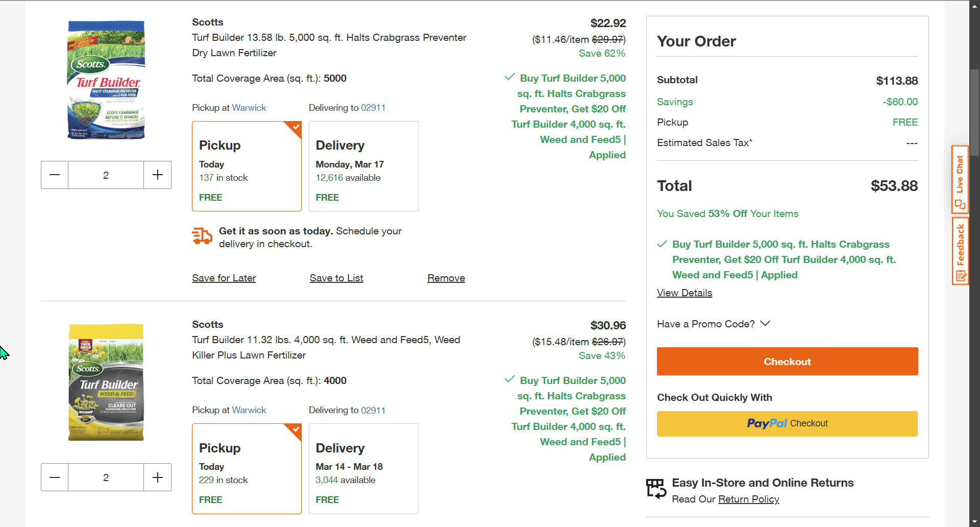This screenshot has height=527, width=980.
Task: Click the PayPal Checkout button
Action: pos(787,424)
